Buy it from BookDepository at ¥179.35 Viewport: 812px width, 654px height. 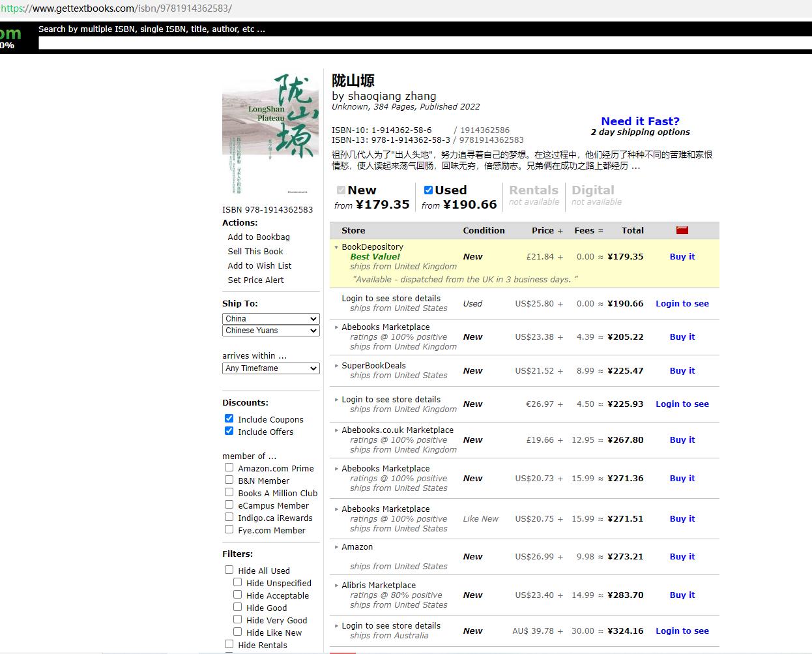pos(682,257)
